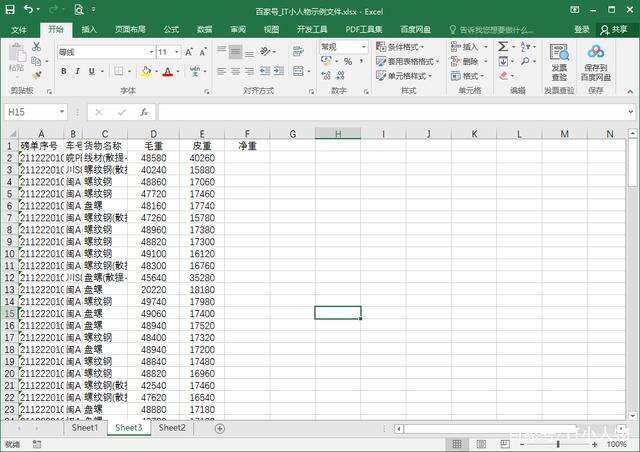Toggle underline formatting

[x=91, y=71]
